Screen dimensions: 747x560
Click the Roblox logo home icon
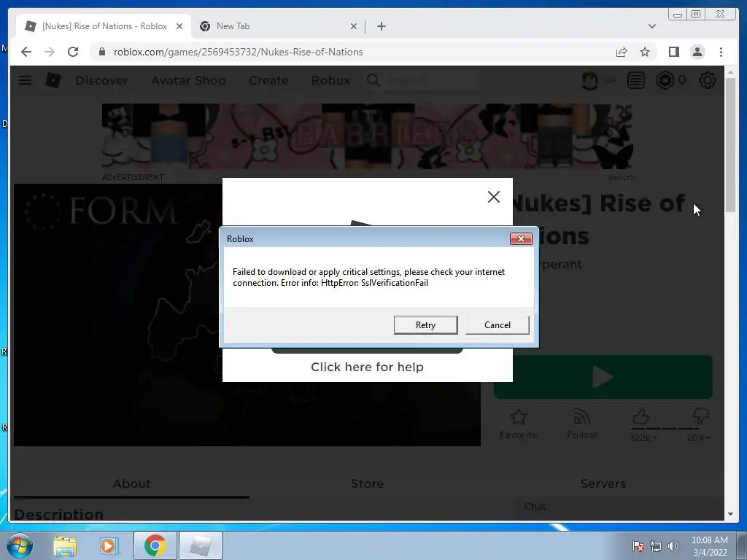(53, 80)
